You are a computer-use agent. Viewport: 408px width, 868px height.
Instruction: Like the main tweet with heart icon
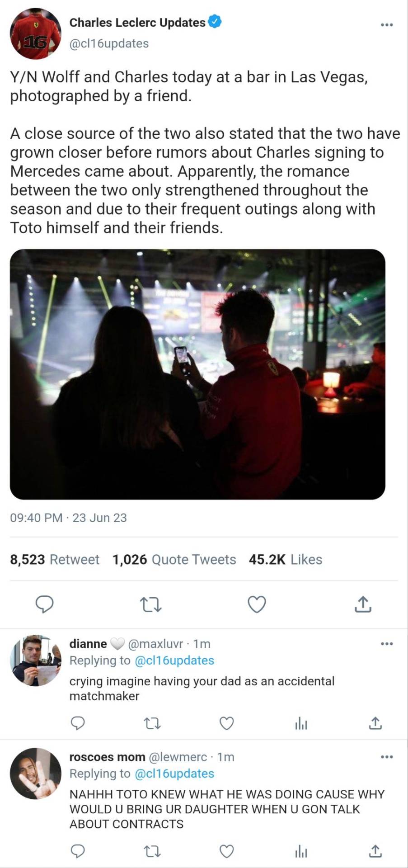tap(257, 604)
